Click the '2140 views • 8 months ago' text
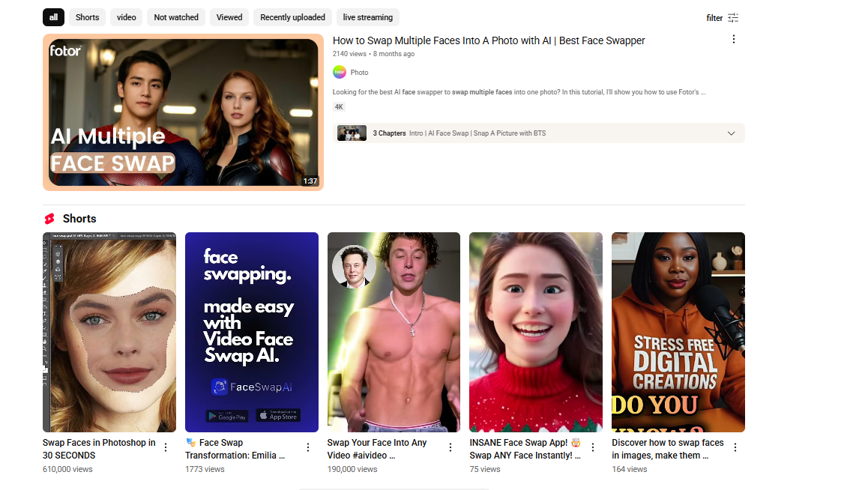The width and height of the screenshot is (868, 490). click(373, 54)
